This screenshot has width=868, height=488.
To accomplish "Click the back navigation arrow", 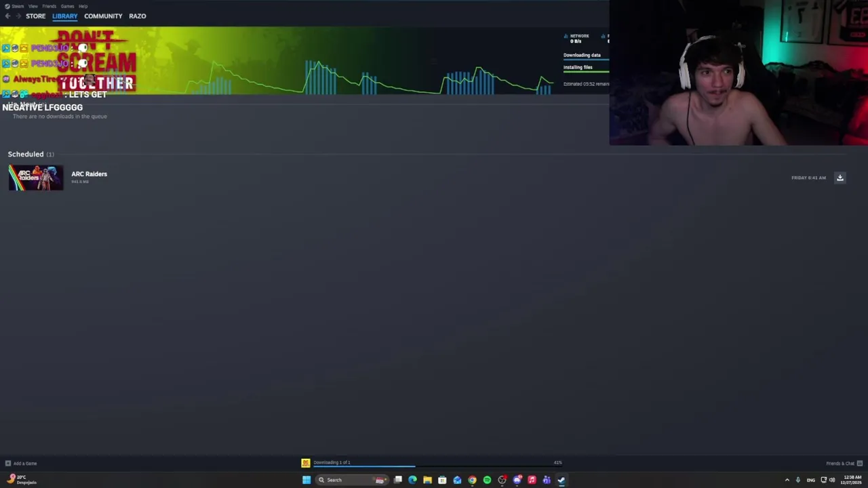I will pyautogui.click(x=7, y=16).
